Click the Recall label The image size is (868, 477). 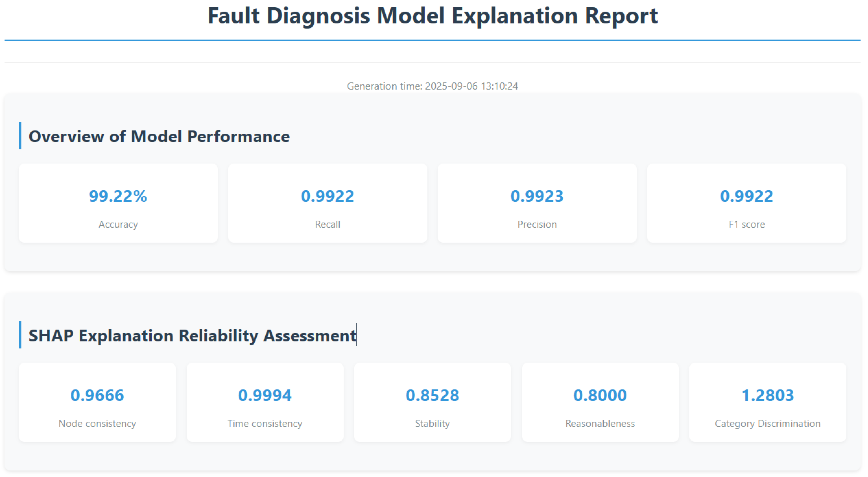coord(327,224)
